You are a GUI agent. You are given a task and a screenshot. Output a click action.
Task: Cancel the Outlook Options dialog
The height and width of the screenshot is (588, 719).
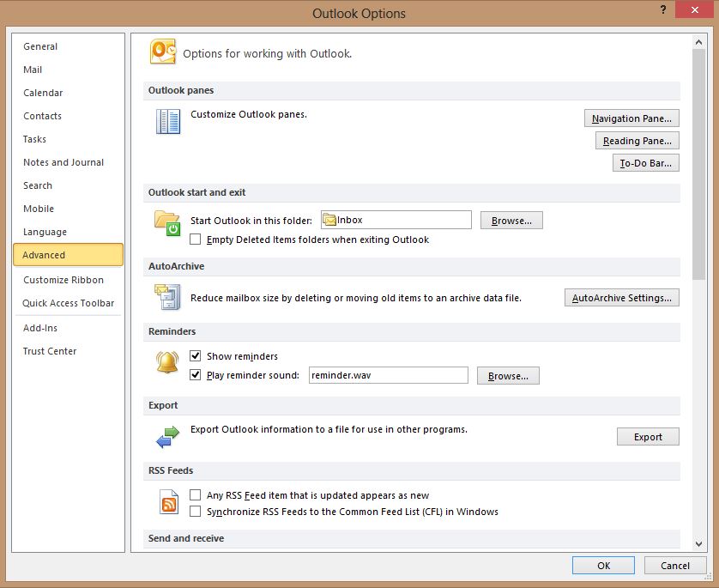coord(675,566)
